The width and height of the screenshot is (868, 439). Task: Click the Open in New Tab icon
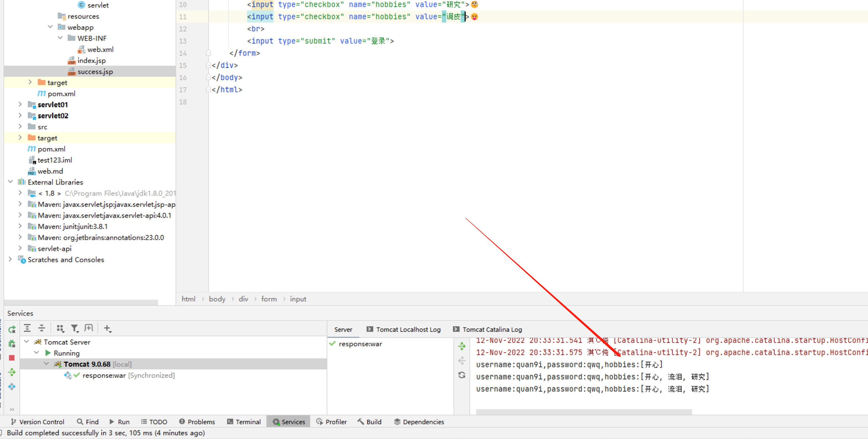pyautogui.click(x=89, y=328)
